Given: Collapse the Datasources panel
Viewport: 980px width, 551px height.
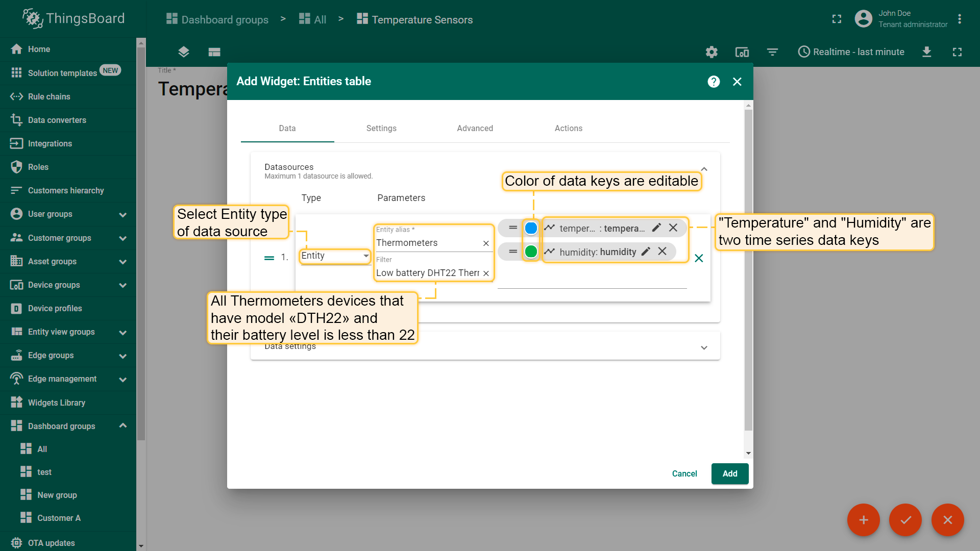Looking at the screenshot, I should [704, 169].
